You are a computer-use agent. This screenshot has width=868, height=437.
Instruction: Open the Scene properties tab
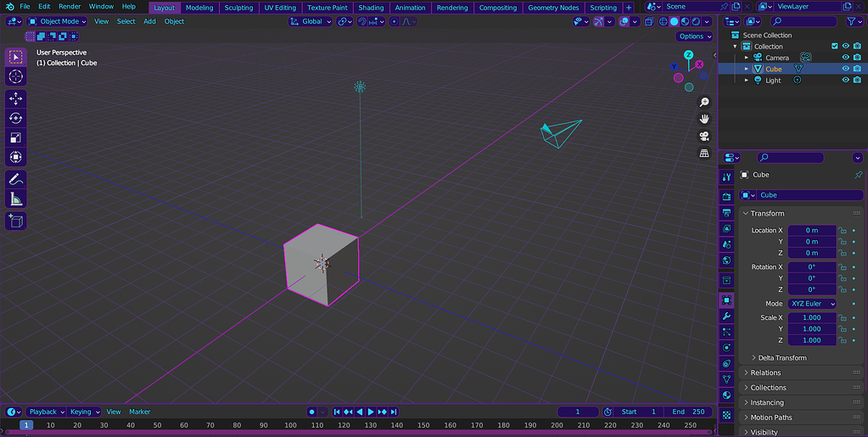point(727,244)
